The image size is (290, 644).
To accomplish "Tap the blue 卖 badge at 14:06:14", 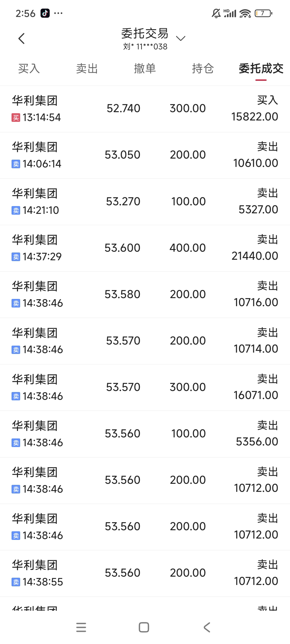I will tap(16, 164).
